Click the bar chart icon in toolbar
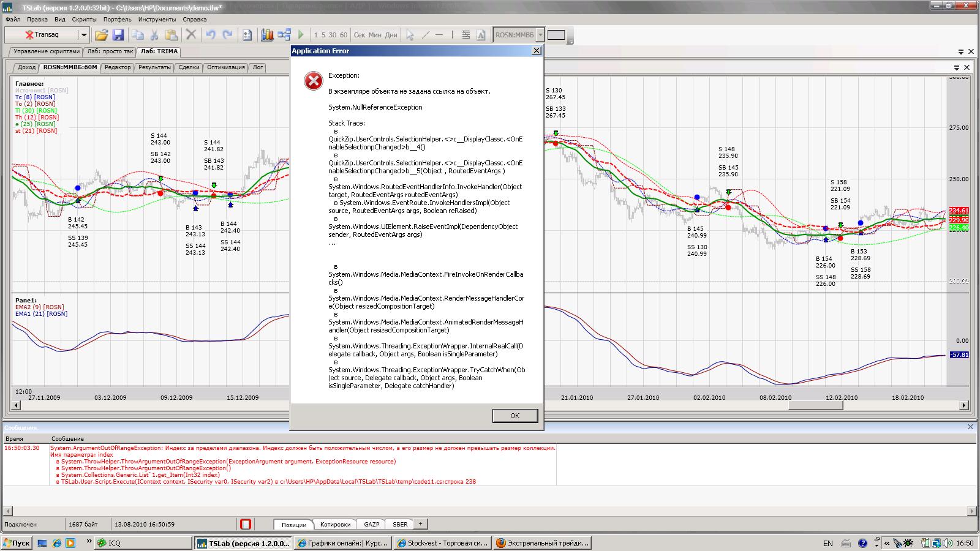 (x=267, y=35)
